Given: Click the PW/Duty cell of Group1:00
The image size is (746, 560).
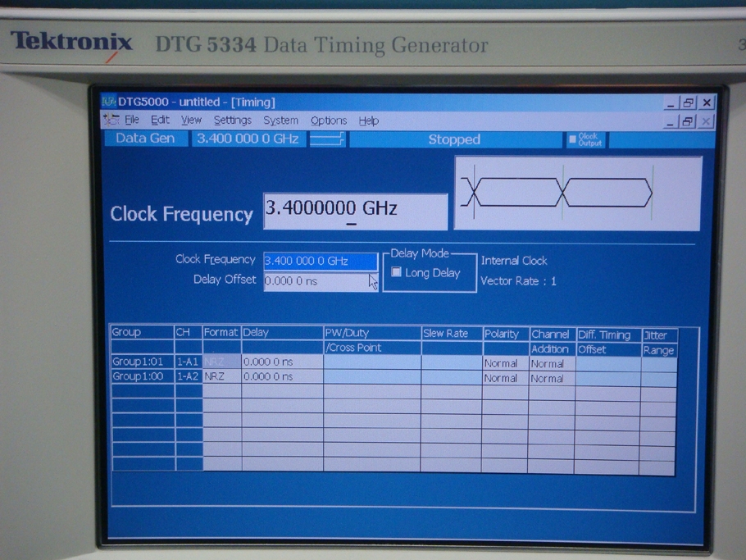Looking at the screenshot, I should 372,377.
